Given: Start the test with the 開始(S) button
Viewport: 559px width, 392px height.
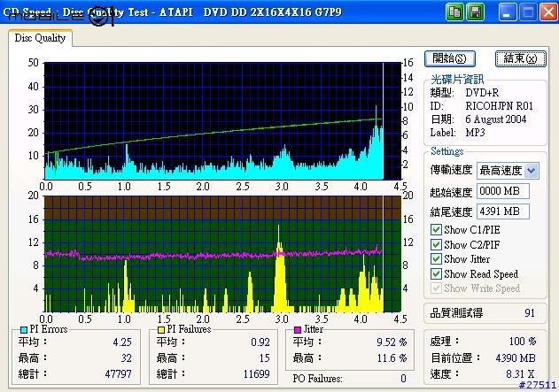Looking at the screenshot, I should click(449, 58).
